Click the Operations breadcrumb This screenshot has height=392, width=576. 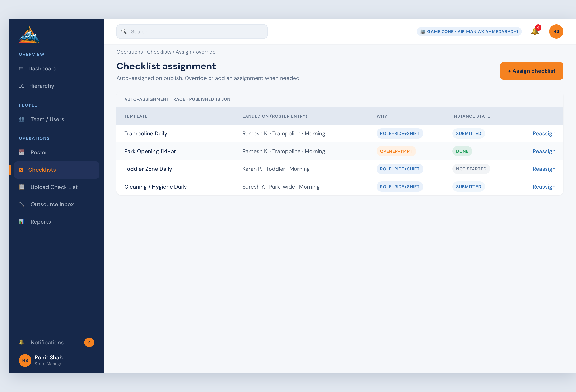(x=130, y=52)
